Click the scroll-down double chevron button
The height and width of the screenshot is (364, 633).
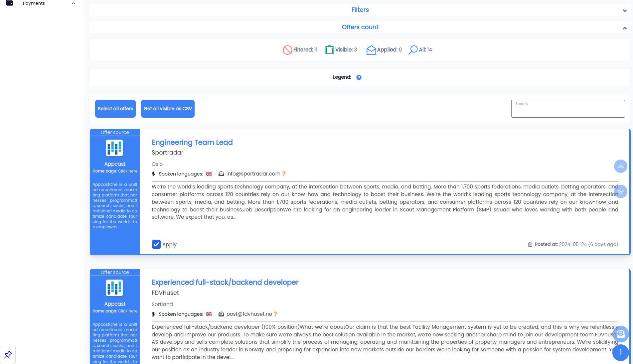tap(620, 191)
